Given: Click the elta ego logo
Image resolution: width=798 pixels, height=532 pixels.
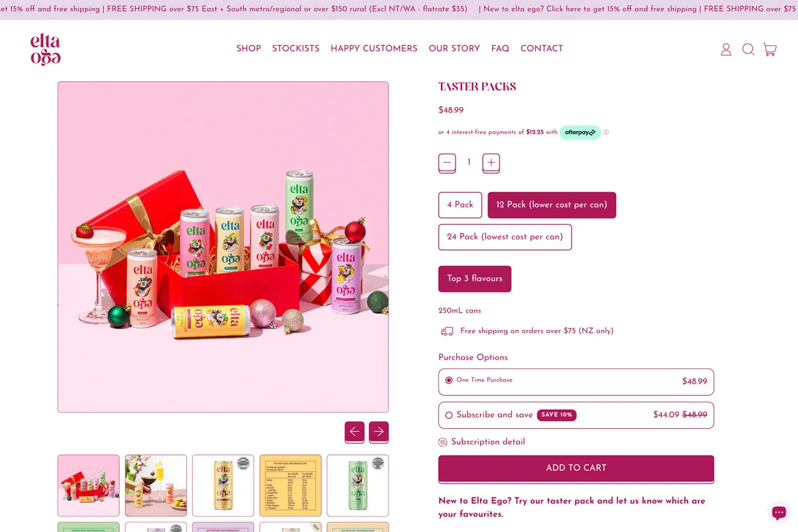Looking at the screenshot, I should click(45, 50).
